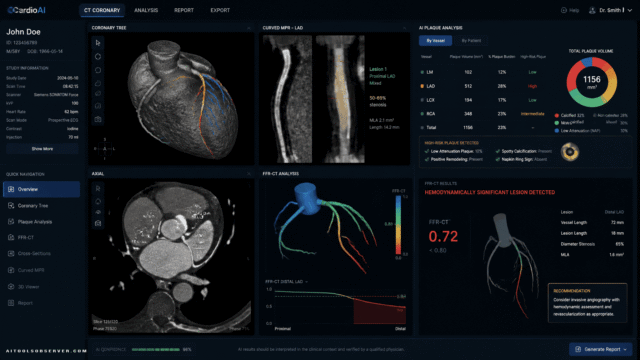Select Overview in Quick Navigation
Viewport: 640px width, 360px height.
41,189
